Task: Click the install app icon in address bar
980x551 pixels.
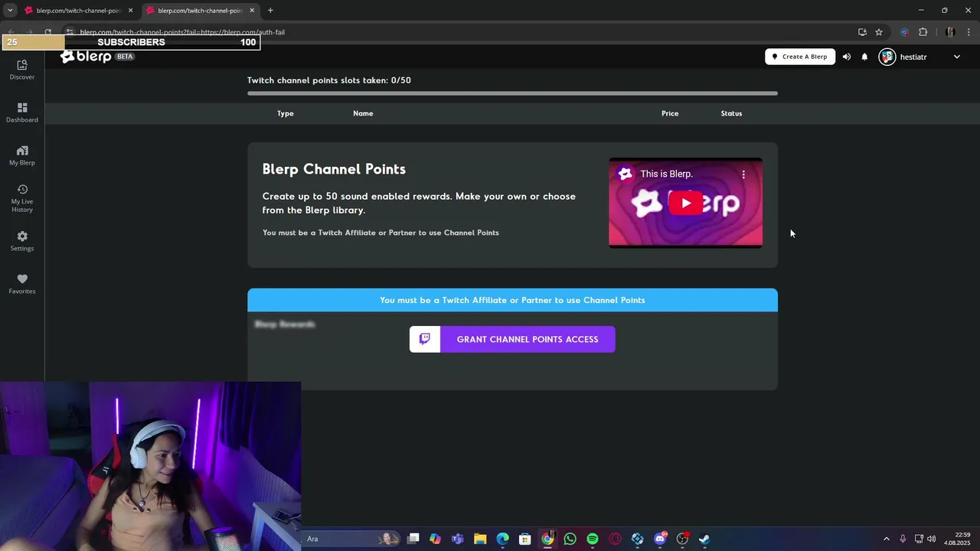Action: 862,32
